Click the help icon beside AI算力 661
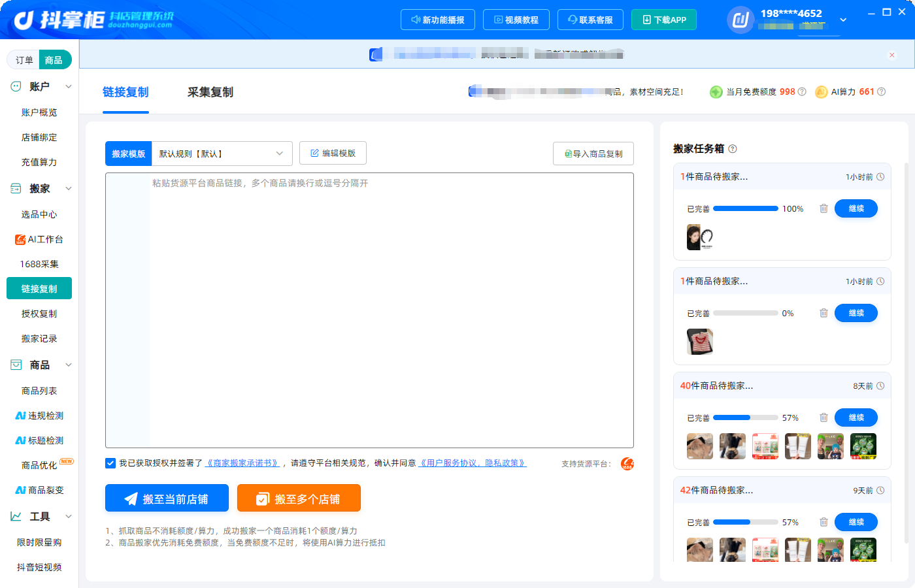The image size is (915, 588). (881, 92)
